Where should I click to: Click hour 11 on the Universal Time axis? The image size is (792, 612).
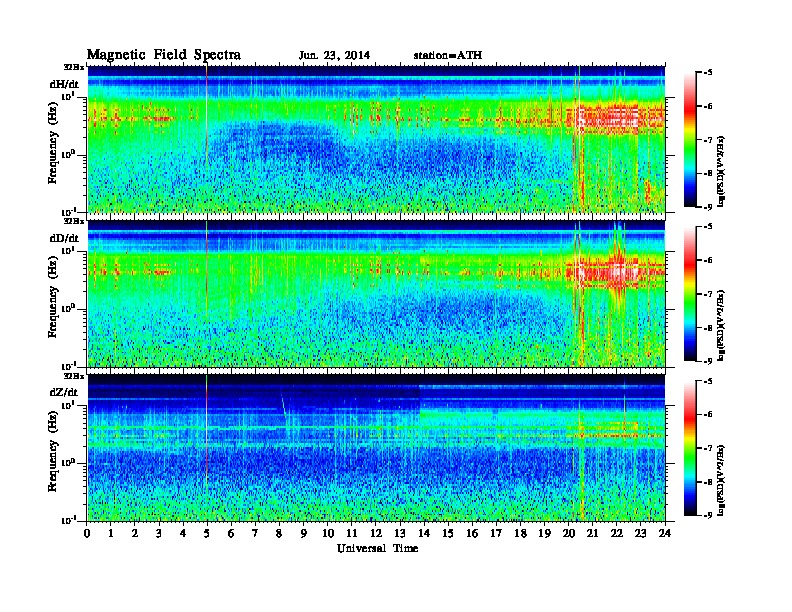coord(352,533)
